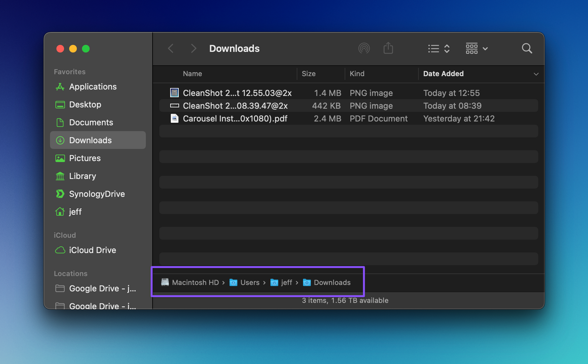Select the Carousel Inst PDF file
588x364 pixels.
click(235, 119)
